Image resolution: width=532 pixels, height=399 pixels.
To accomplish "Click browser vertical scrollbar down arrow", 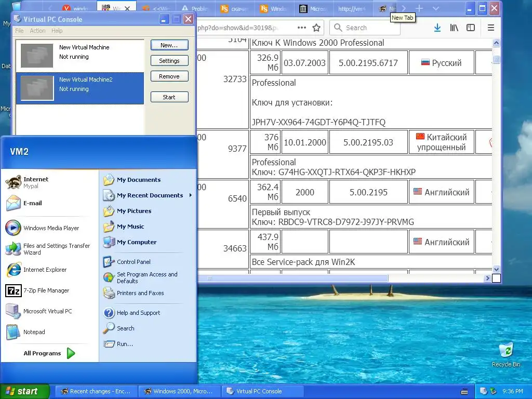I will click(496, 270).
